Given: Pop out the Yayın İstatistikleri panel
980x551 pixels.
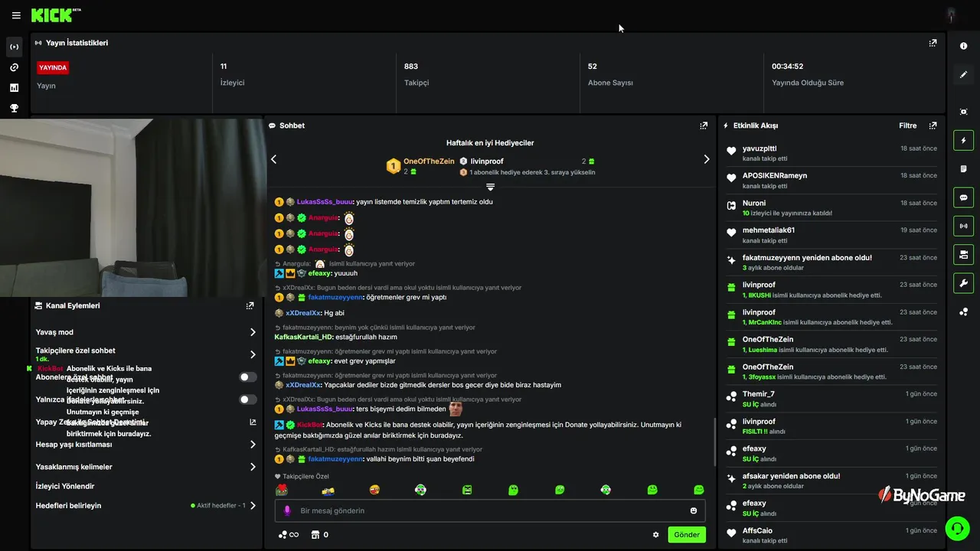Looking at the screenshot, I should point(933,43).
